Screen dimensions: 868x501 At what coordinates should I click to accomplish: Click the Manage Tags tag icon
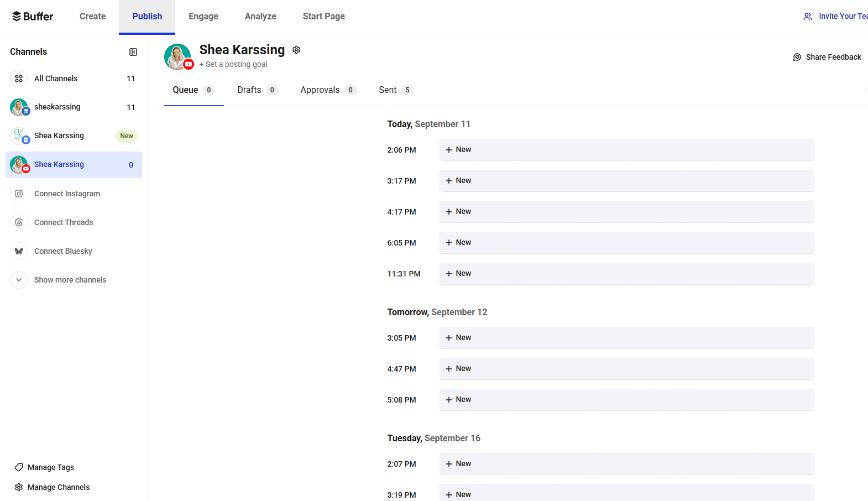pyautogui.click(x=19, y=467)
